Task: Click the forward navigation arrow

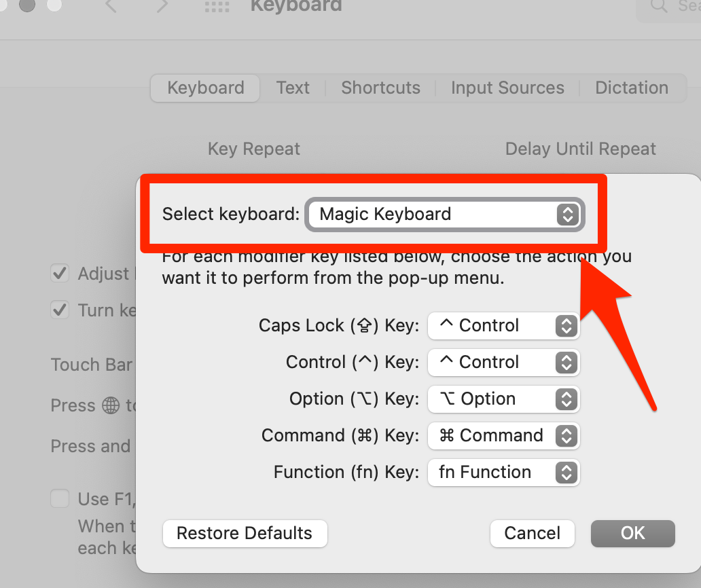Action: tap(162, 7)
